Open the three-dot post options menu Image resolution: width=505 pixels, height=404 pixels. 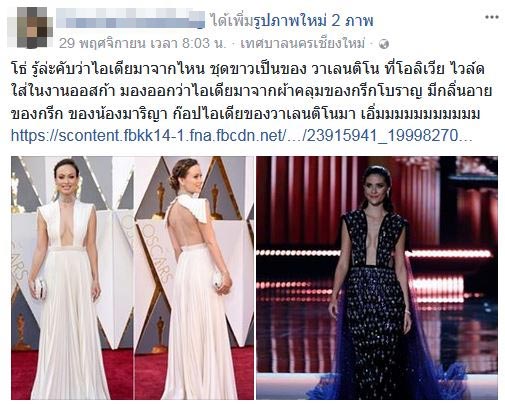(491, 17)
